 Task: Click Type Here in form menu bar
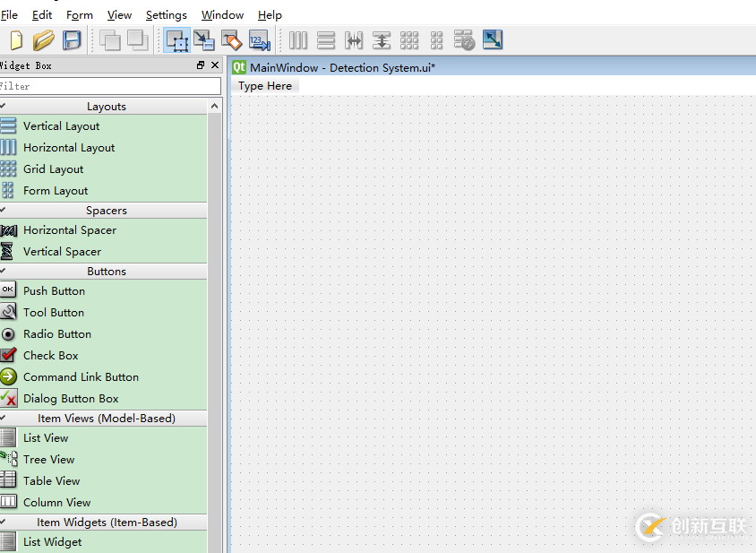pos(265,86)
